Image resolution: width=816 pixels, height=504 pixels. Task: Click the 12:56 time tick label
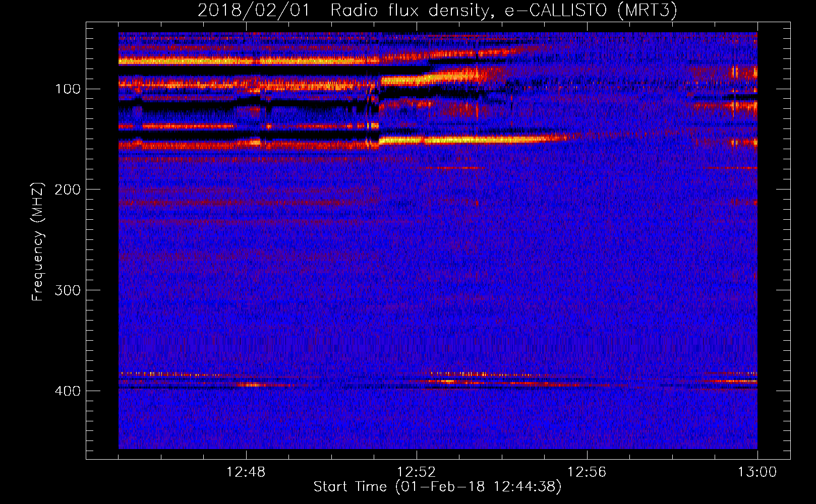coord(587,472)
